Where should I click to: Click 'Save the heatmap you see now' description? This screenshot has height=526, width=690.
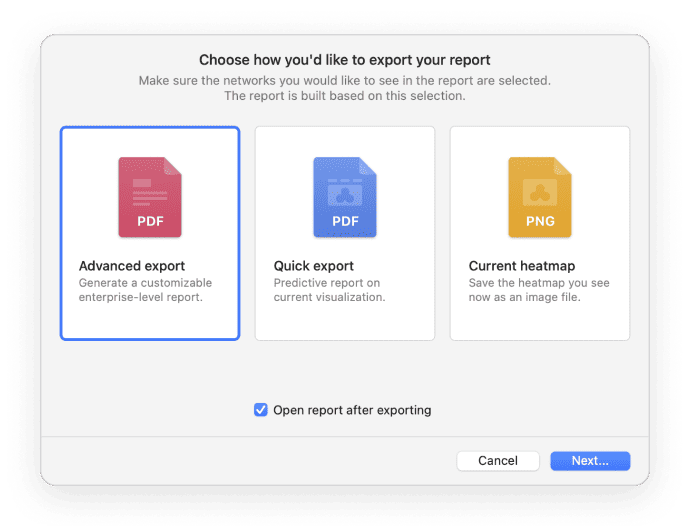click(539, 290)
